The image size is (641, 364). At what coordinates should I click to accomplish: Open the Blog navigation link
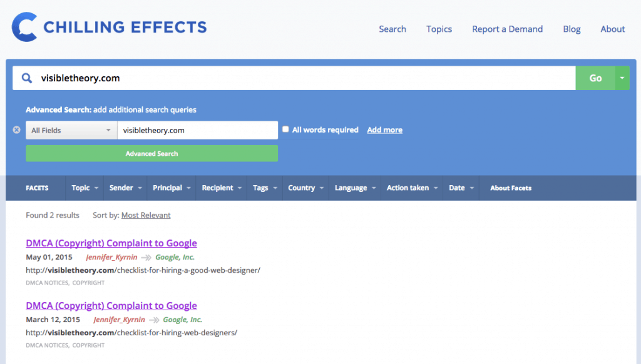click(x=572, y=29)
